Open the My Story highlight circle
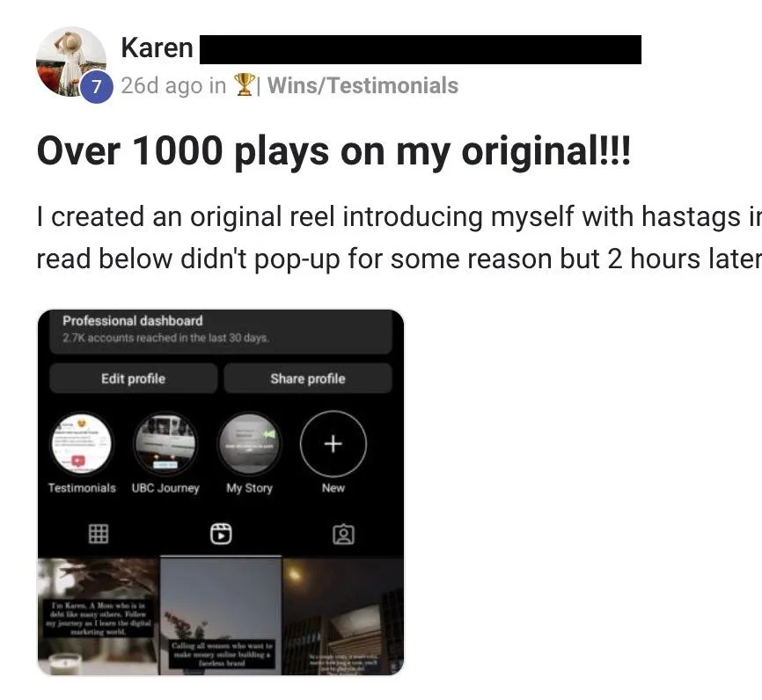Viewport: 762px width, 700px height. pyautogui.click(x=249, y=443)
